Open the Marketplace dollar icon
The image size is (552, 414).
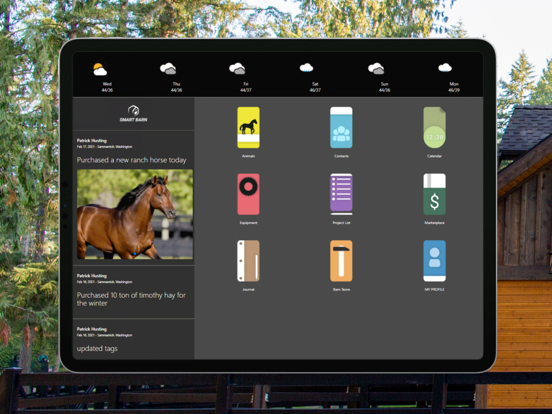(x=434, y=194)
